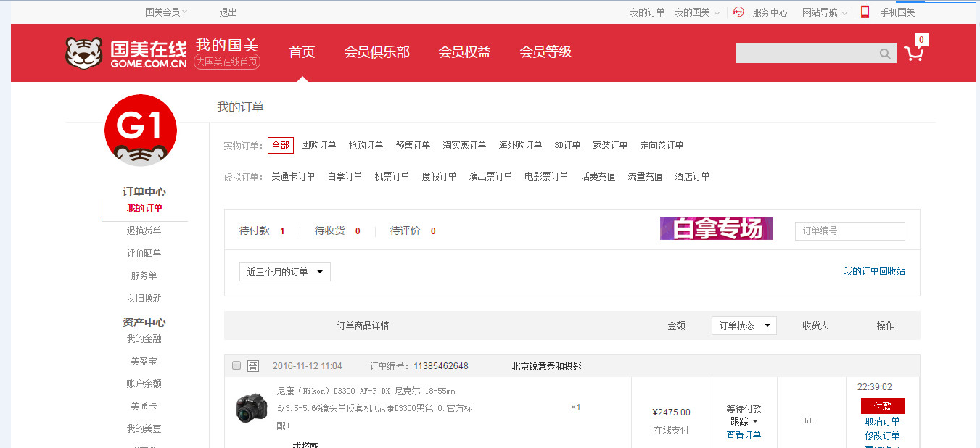Select the 白拿订单 virtual order tab
The height and width of the screenshot is (448, 980).
pos(345,176)
